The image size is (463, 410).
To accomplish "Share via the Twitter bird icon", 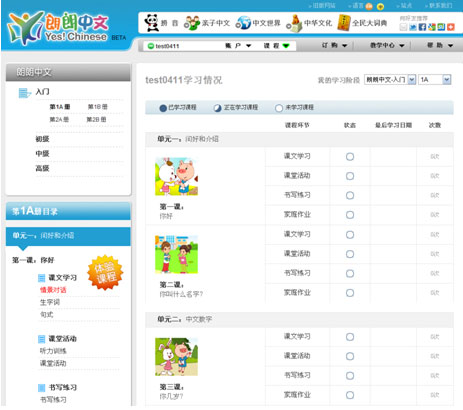I will (x=413, y=27).
